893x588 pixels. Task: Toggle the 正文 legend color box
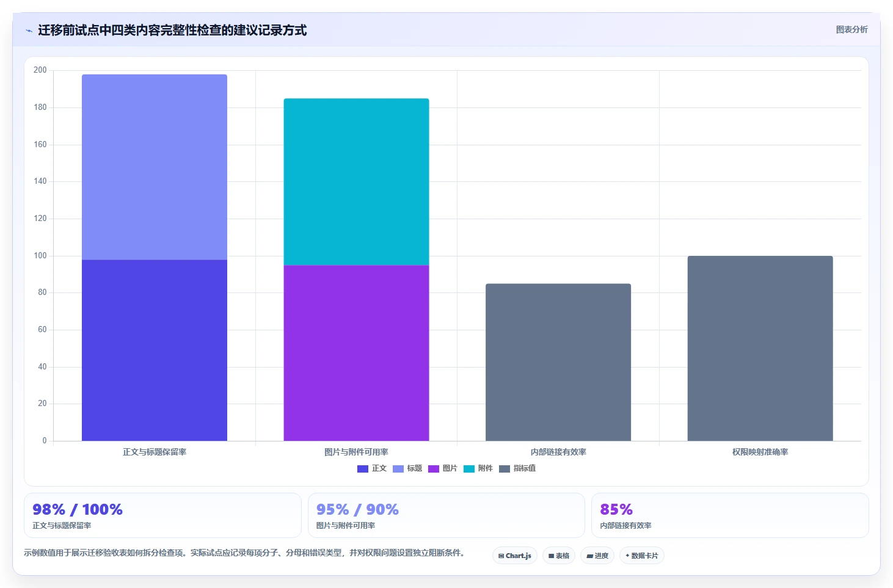pos(363,469)
